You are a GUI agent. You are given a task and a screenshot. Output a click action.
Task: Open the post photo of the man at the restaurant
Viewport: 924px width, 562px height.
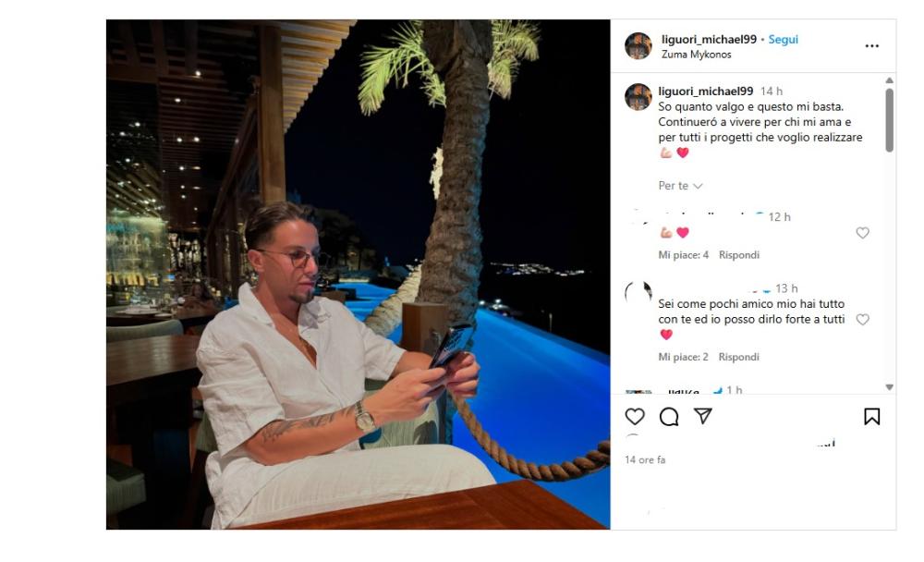358,275
